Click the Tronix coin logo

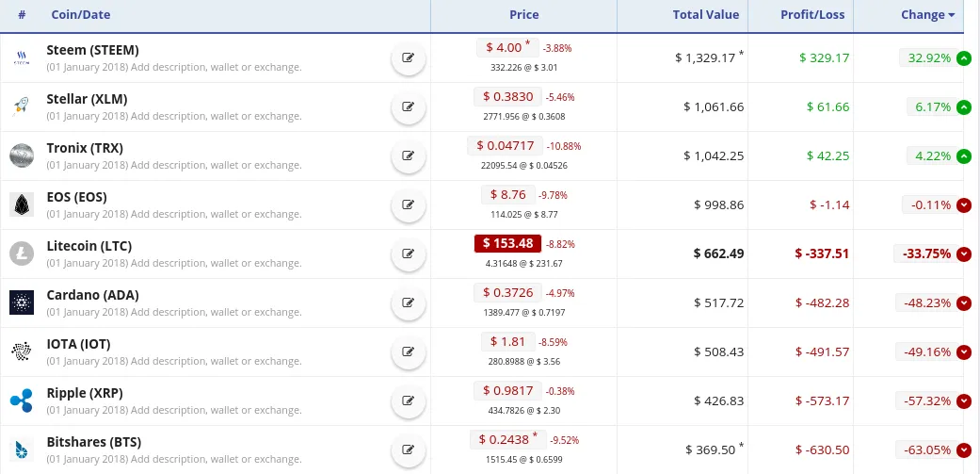coord(22,155)
